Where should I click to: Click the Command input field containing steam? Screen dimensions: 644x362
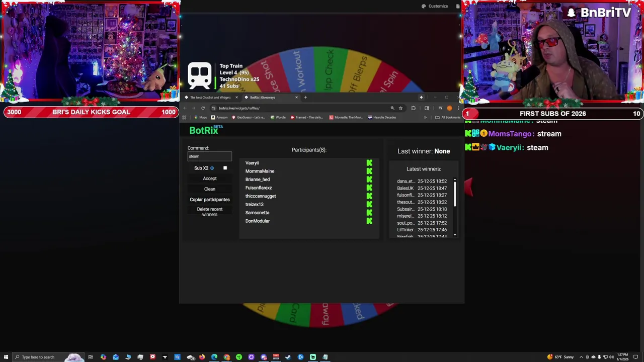pyautogui.click(x=210, y=156)
